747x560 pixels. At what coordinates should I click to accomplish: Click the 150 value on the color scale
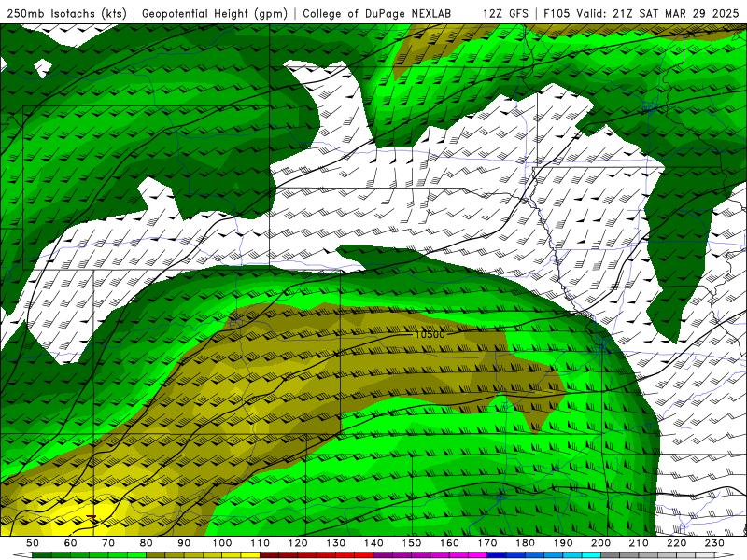[411, 543]
